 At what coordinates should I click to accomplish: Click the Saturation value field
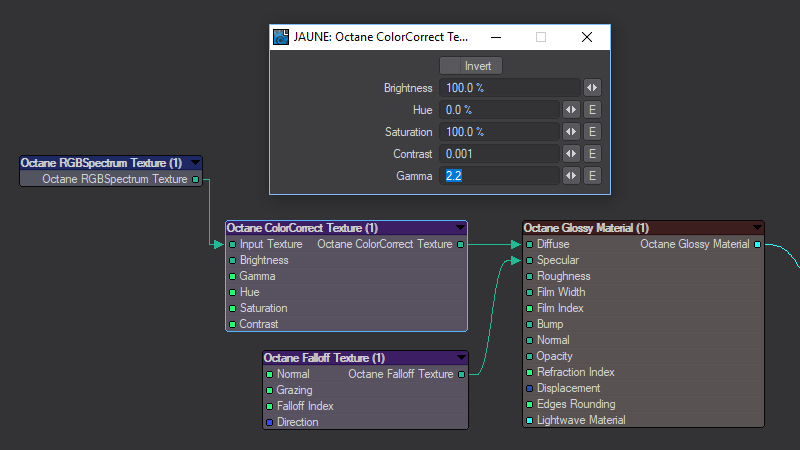coord(499,132)
